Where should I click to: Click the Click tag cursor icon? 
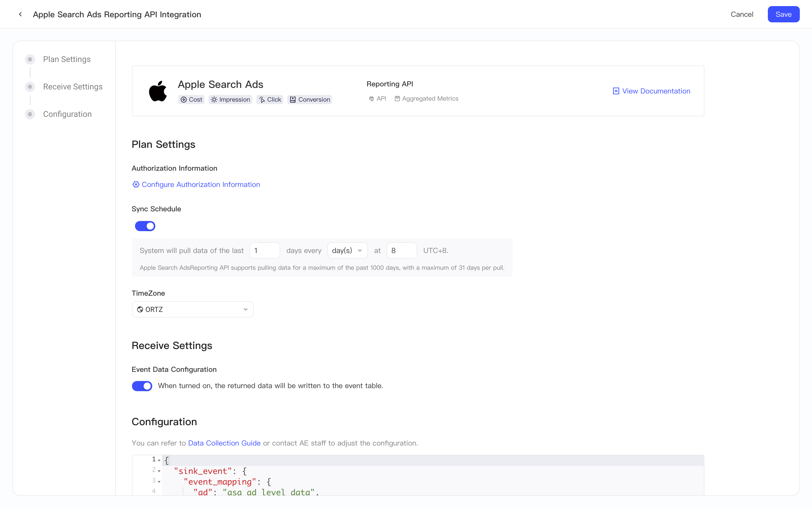point(262,100)
